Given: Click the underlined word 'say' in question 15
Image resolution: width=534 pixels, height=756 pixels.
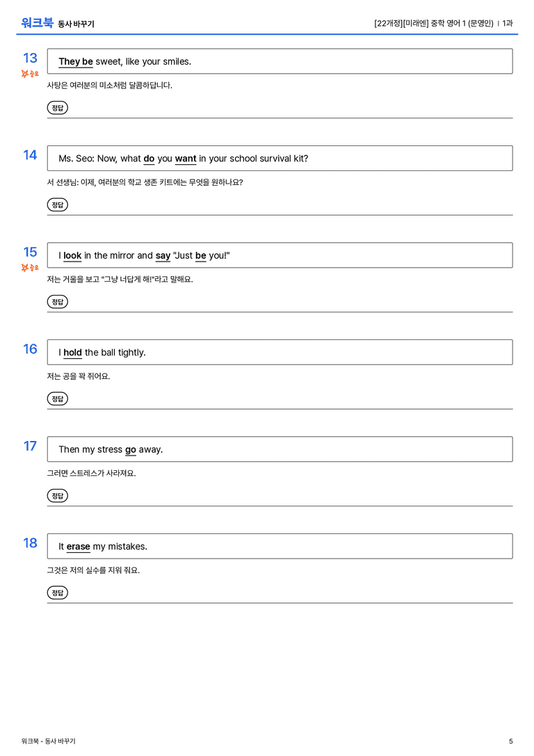Looking at the screenshot, I should 163,256.
